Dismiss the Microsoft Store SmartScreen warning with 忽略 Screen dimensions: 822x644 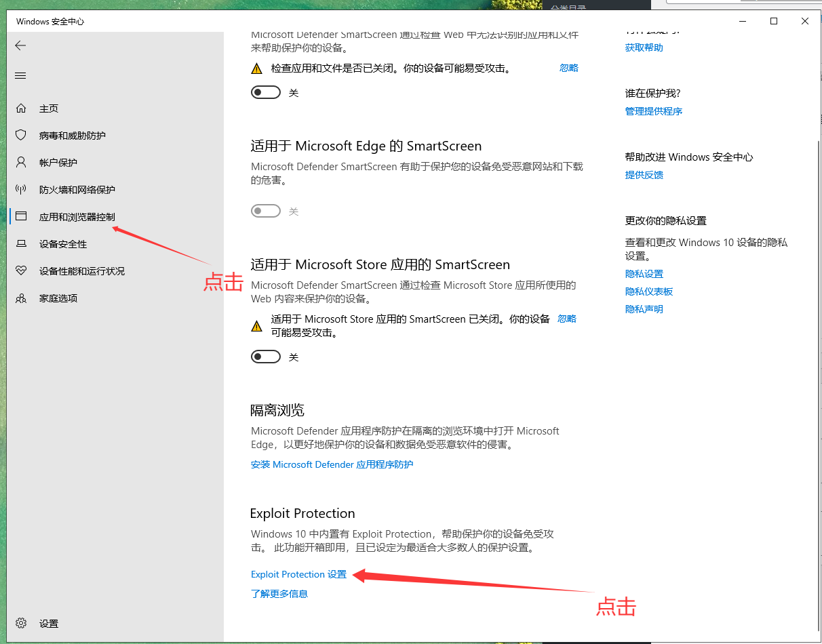tap(567, 319)
